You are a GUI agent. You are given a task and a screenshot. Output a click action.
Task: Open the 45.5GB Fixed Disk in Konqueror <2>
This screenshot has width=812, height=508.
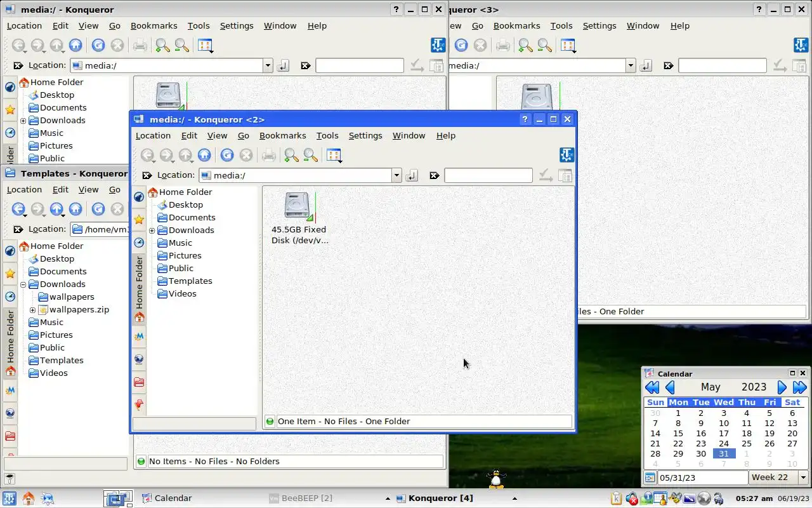pyautogui.click(x=299, y=218)
